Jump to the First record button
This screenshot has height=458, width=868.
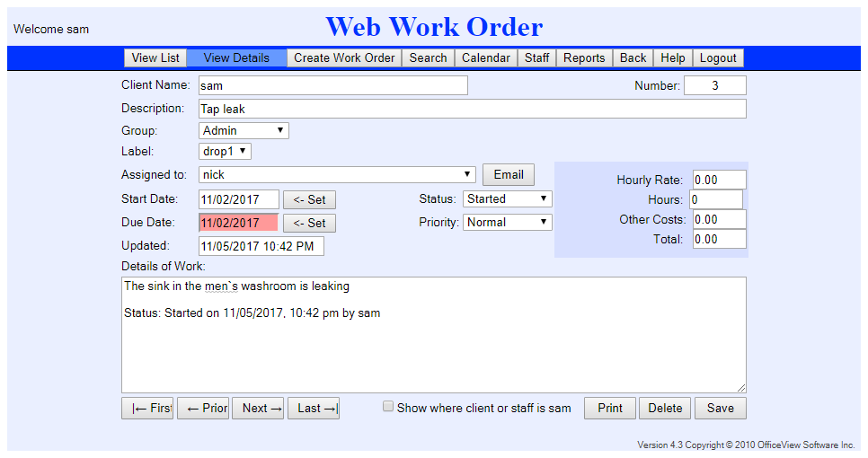coord(147,408)
